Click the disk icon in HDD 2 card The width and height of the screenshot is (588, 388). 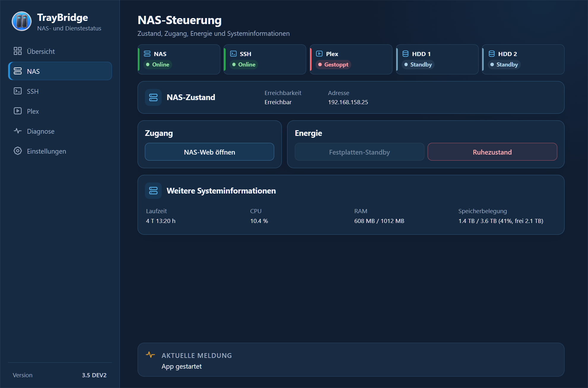point(491,54)
